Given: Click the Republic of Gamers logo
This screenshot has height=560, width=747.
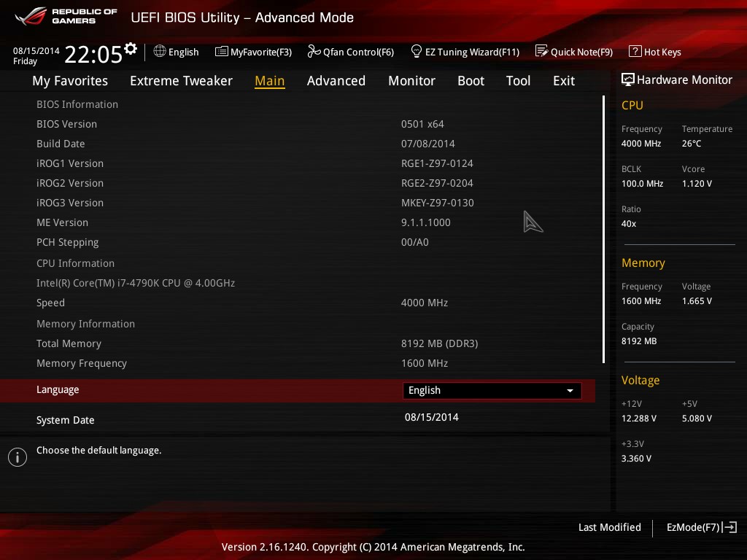Looking at the screenshot, I should pos(66,16).
